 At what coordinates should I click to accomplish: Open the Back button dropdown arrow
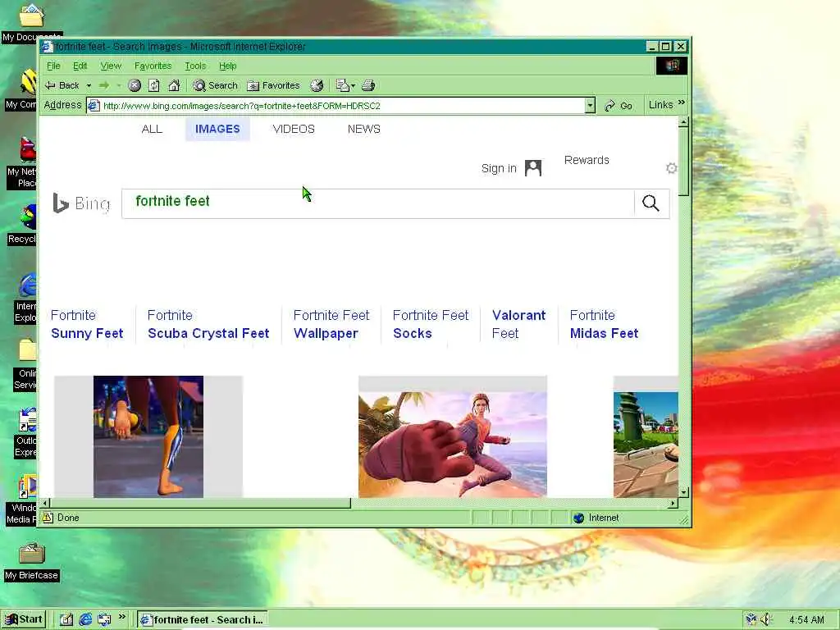point(89,85)
